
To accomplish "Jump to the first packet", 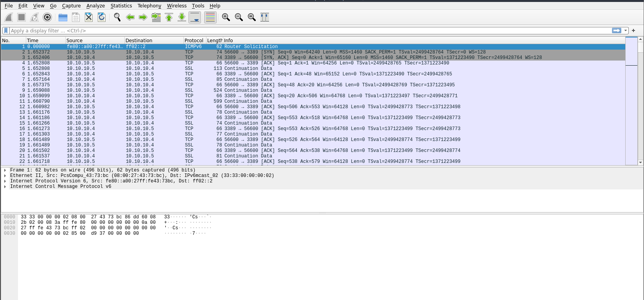I will (x=169, y=17).
